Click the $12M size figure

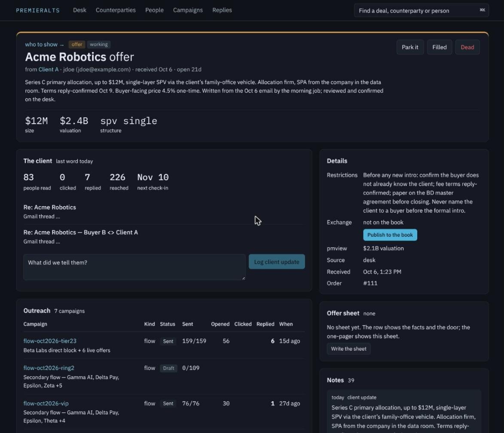37,121
